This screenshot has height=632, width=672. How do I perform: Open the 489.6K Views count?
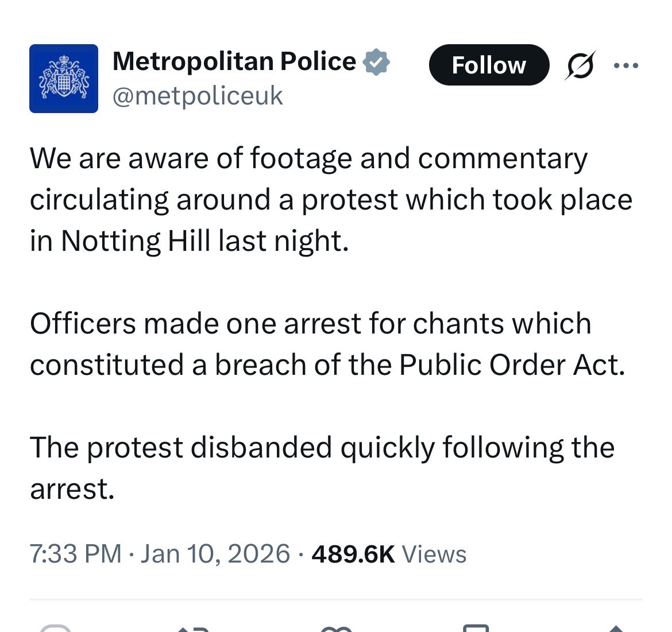point(389,554)
